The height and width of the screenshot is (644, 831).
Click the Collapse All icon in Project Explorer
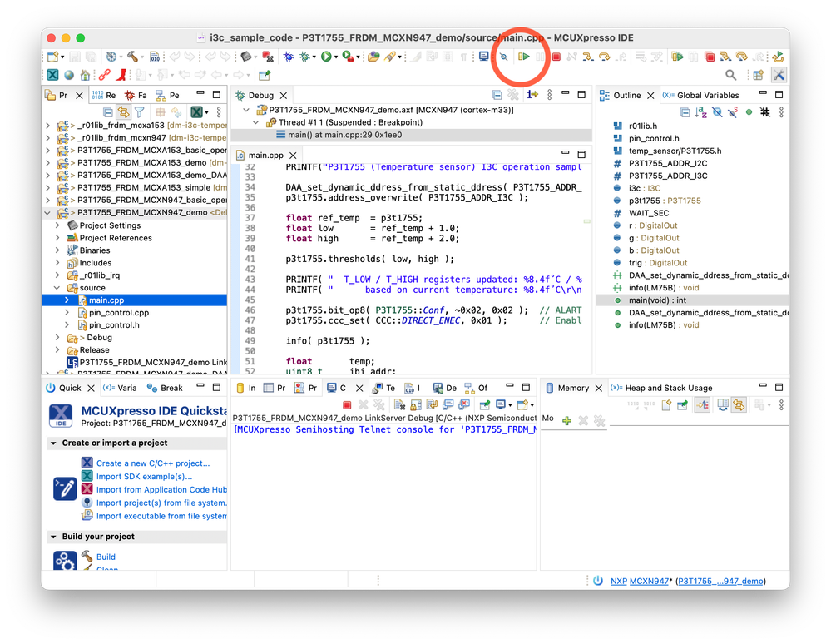107,112
